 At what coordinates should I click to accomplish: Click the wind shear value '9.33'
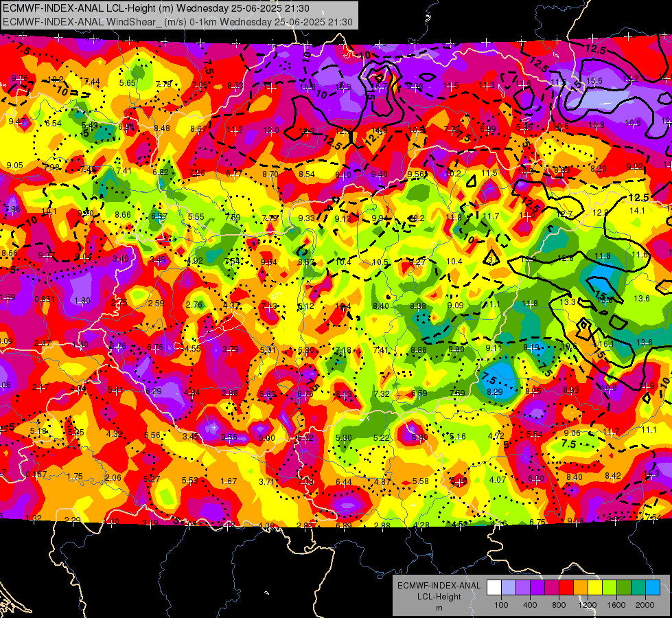pos(306,218)
